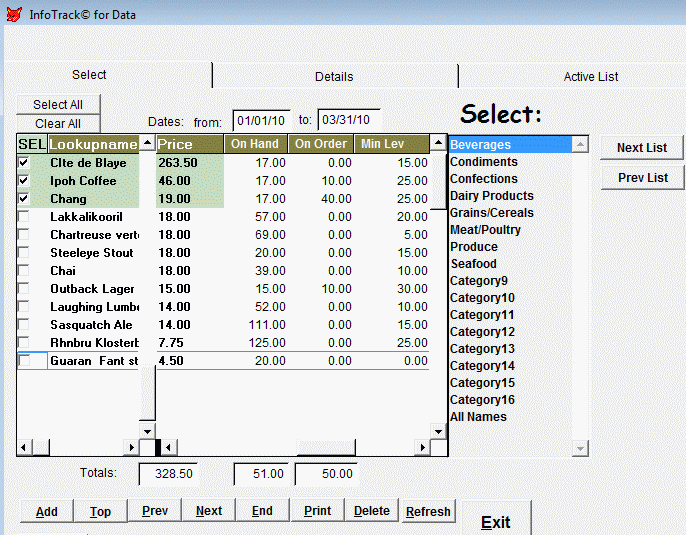This screenshot has width=686, height=535.
Task: Check the Chai row checkbox
Action: 24,271
